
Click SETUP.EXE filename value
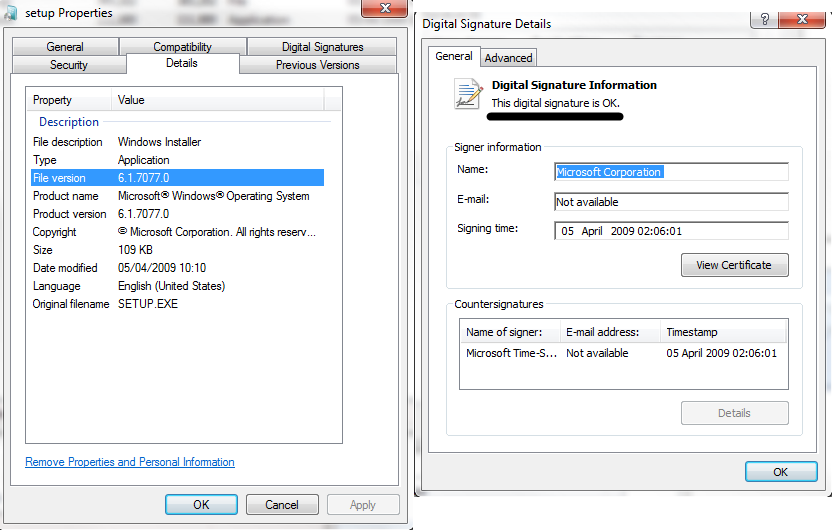pyautogui.click(x=148, y=304)
